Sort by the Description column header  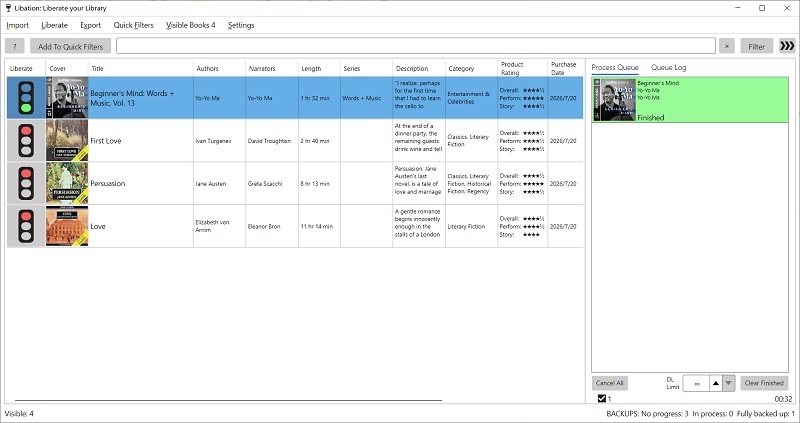click(x=419, y=68)
